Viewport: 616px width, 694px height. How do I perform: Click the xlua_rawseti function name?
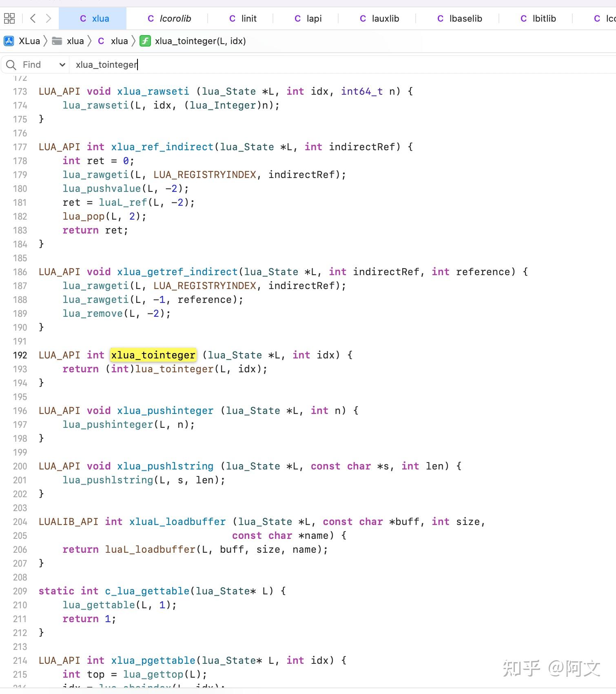point(153,91)
